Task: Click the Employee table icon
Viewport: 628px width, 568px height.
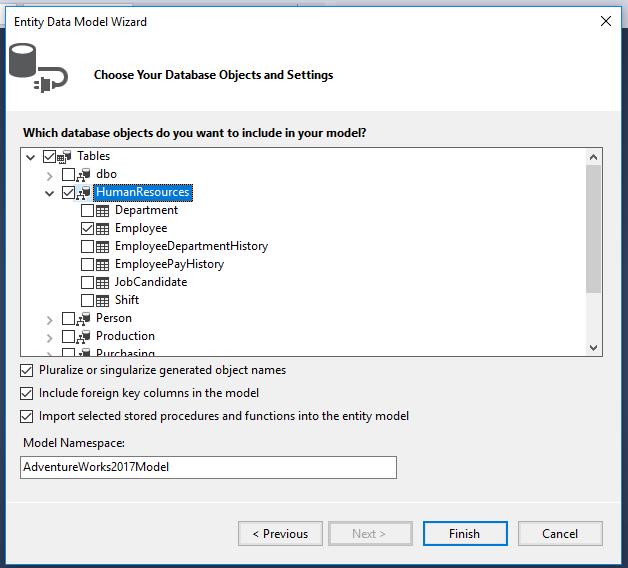Action: pyautogui.click(x=102, y=228)
